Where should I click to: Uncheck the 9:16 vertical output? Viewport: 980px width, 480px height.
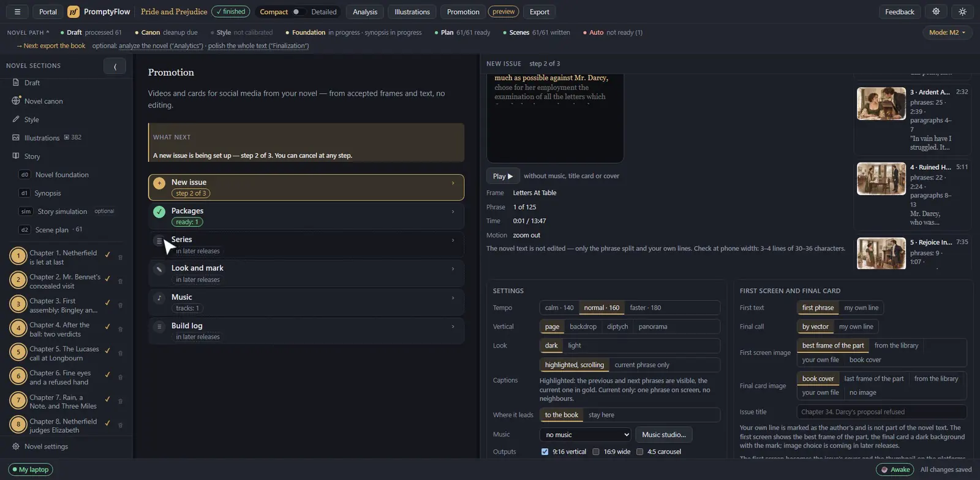(545, 452)
